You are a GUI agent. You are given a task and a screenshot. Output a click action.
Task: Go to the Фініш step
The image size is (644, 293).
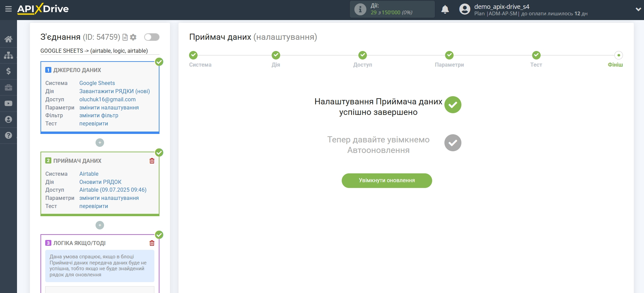click(x=618, y=55)
